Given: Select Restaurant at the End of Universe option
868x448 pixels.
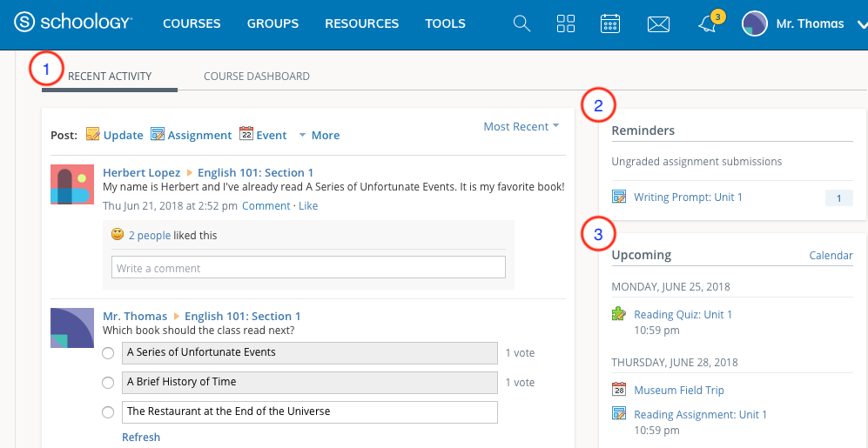Looking at the screenshot, I should tap(108, 412).
